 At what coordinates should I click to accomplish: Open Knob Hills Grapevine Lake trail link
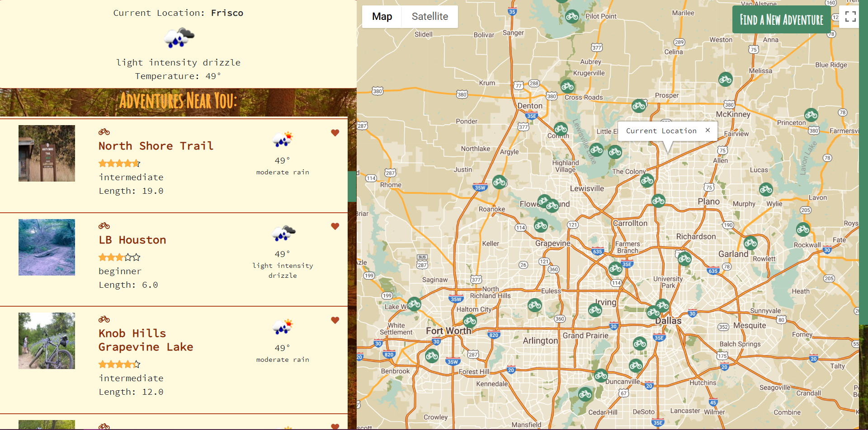(146, 340)
